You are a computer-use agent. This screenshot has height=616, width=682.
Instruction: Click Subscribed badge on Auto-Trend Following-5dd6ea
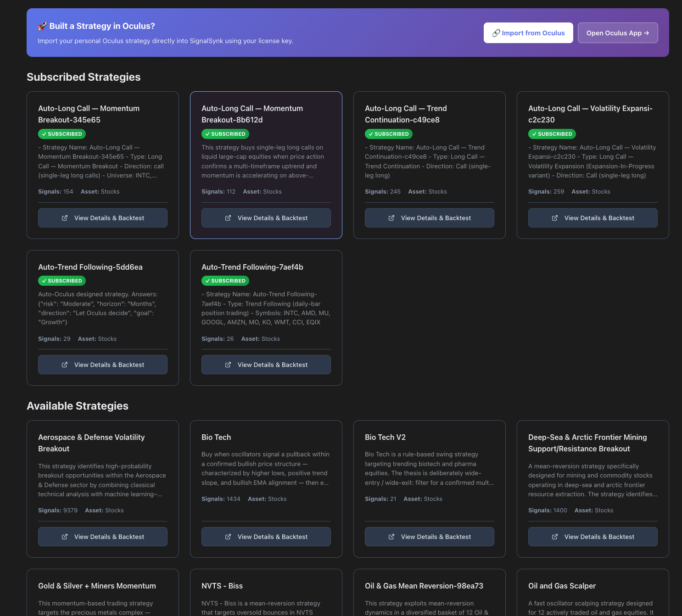[62, 281]
